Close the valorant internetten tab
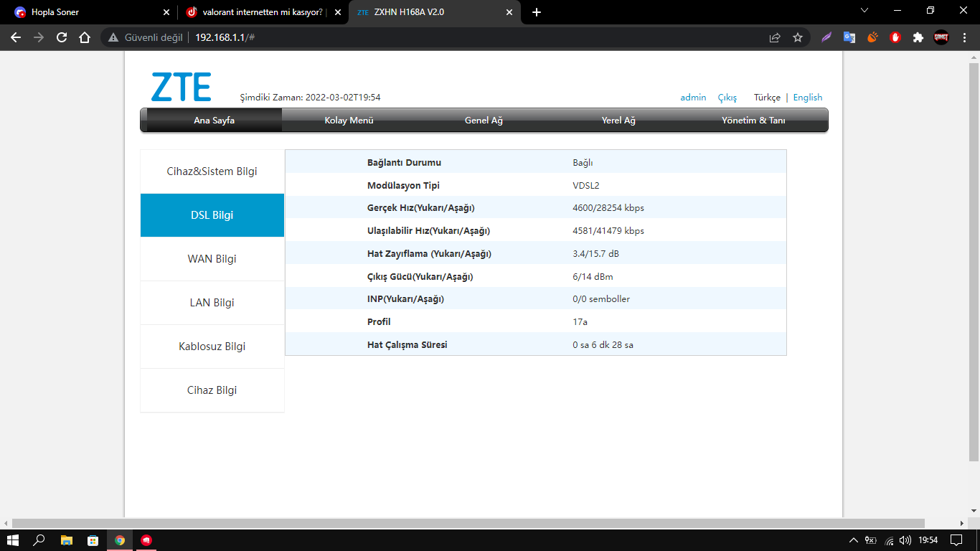This screenshot has height=551, width=980. coord(338,12)
